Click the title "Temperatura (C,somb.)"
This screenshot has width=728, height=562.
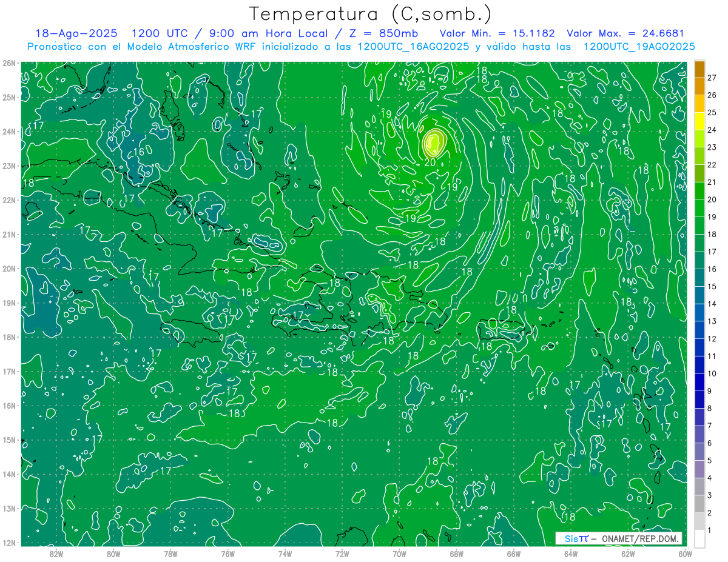371,15
